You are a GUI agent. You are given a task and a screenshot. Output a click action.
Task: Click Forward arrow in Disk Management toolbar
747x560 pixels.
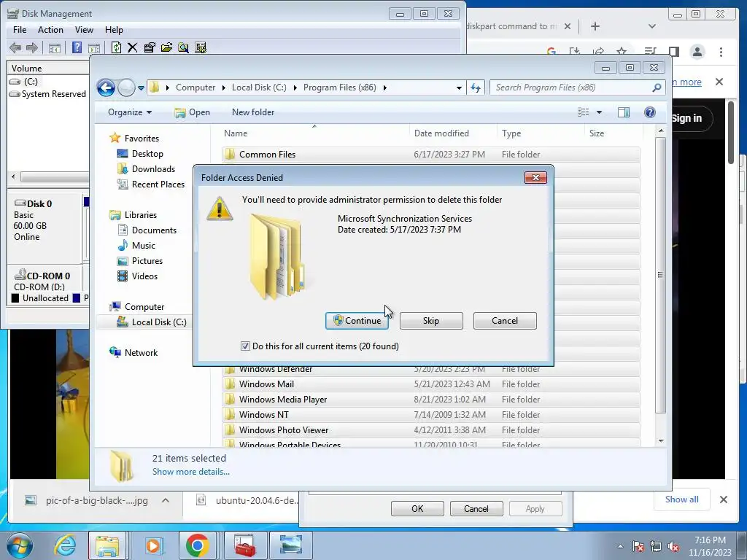pos(32,47)
